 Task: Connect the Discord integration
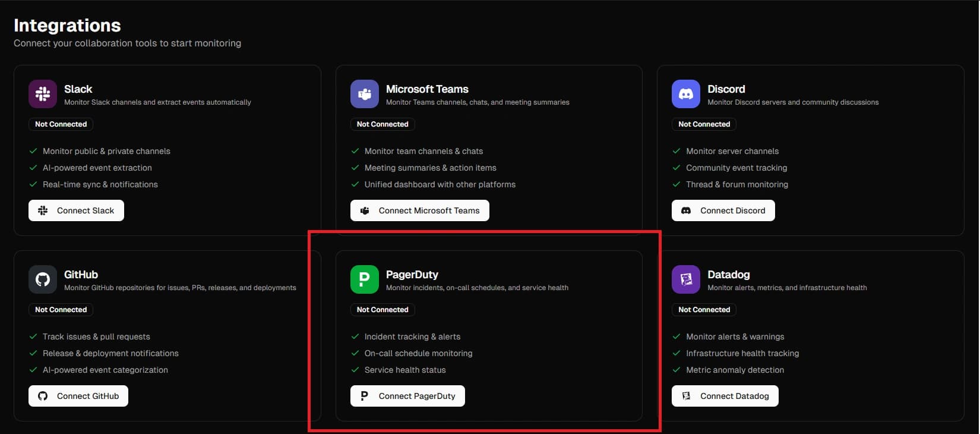pyautogui.click(x=723, y=210)
